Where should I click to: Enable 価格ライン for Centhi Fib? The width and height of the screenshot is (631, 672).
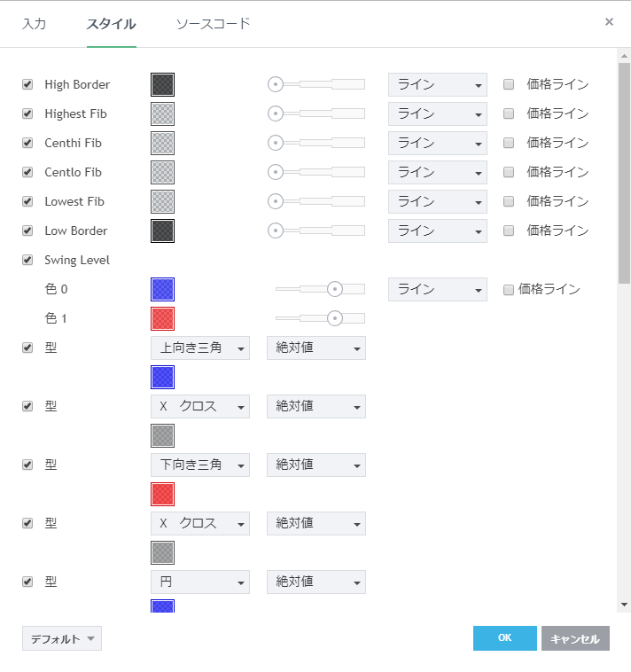pos(509,144)
